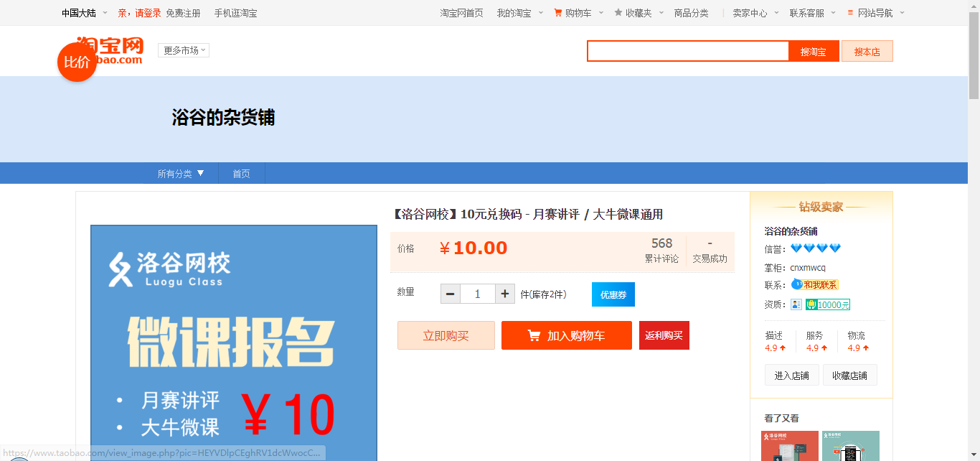Click the 物流 4.9 rating
This screenshot has width=980, height=461.
coord(858,341)
